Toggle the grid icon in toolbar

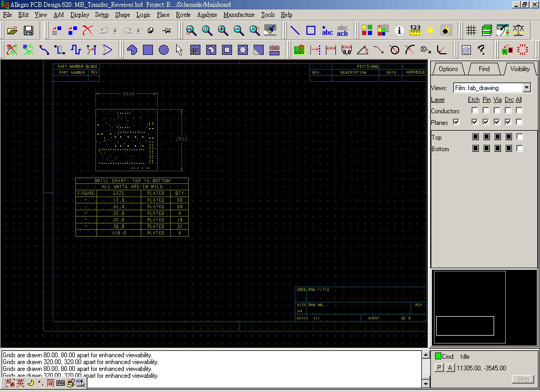pos(471,31)
